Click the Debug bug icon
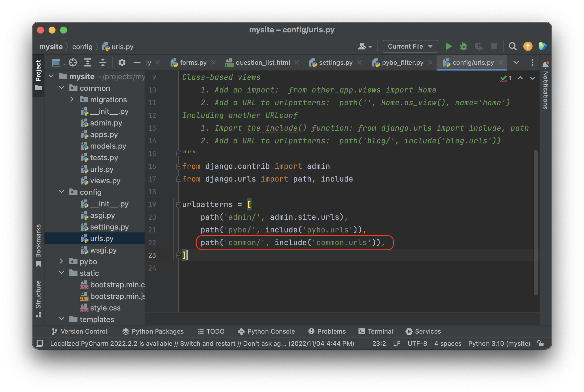This screenshot has width=584, height=392. 464,46
